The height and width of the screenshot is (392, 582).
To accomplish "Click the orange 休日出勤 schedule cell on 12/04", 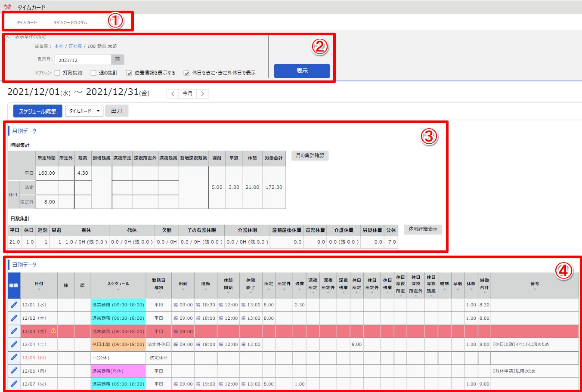I will point(118,344).
